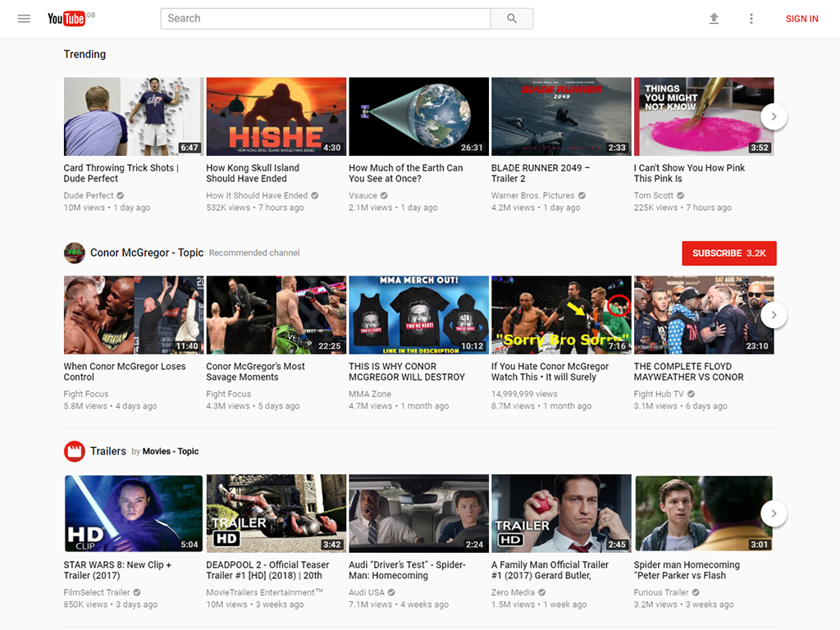Expand the Trending carousel with the right arrow
The image size is (840, 630).
pos(774,116)
